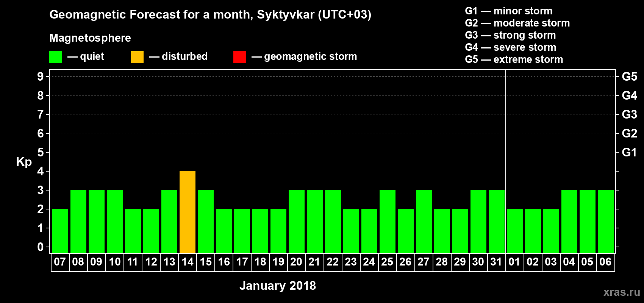Click the date cell "20" on the axis
The image size is (644, 303).
pos(296,262)
